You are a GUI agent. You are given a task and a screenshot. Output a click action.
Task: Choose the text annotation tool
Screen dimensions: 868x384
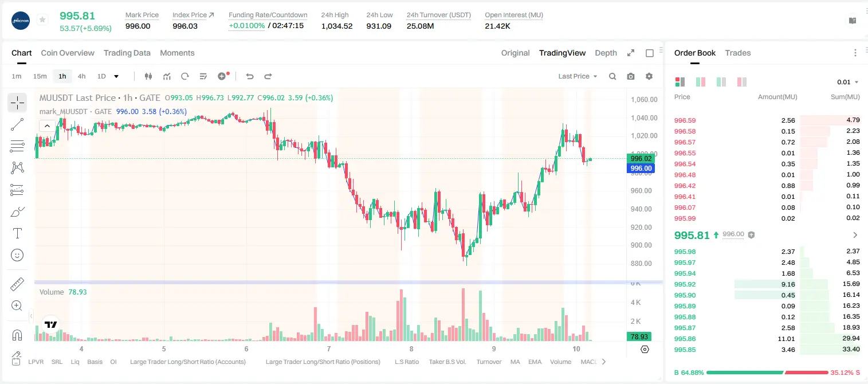coord(17,233)
